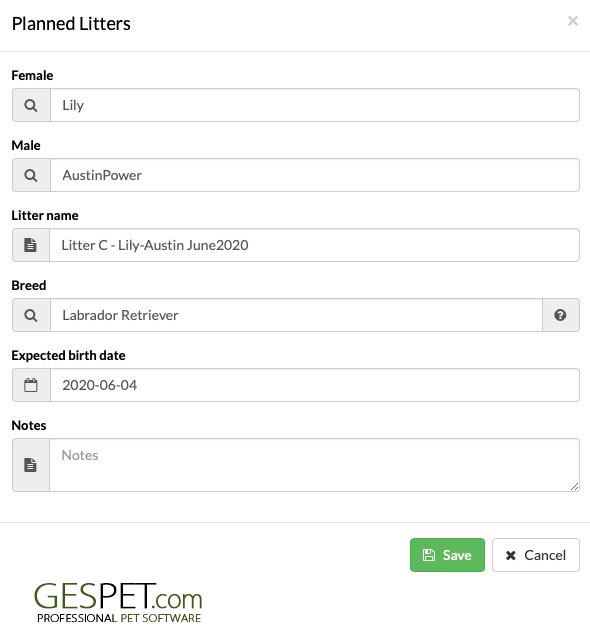
Task: Open the Breed help question mark
Action: (560, 315)
